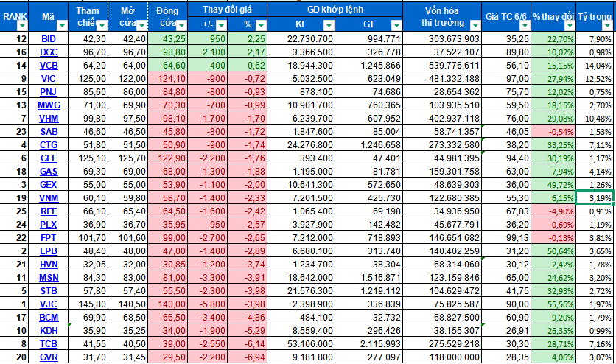Image resolution: width=616 pixels, height=364 pixels.
Task: Open the GVR stock link
Action: pos(49,357)
